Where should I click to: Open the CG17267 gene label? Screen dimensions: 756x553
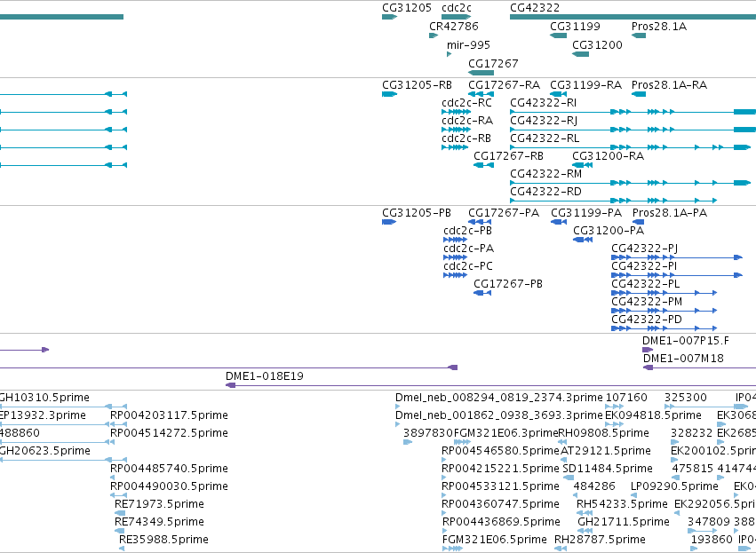point(493,64)
